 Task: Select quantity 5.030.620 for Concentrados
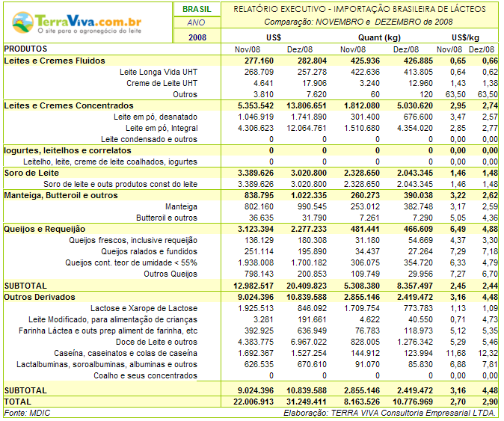(415, 105)
